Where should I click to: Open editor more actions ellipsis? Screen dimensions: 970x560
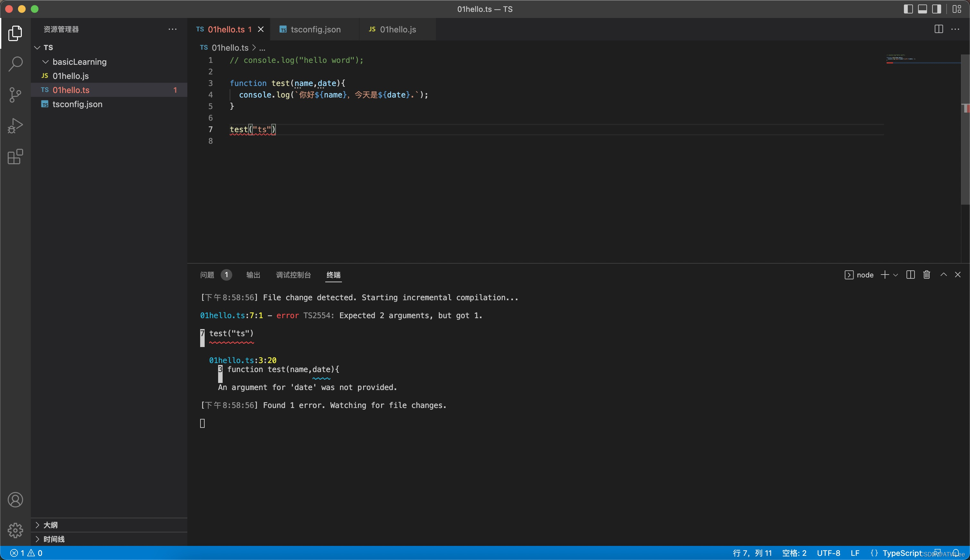coord(955,29)
